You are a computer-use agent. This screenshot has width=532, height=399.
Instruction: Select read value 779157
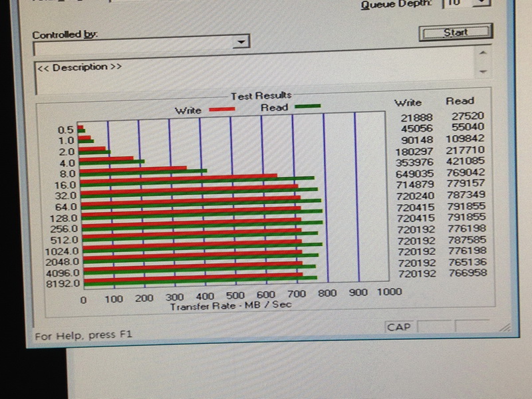[x=465, y=184]
